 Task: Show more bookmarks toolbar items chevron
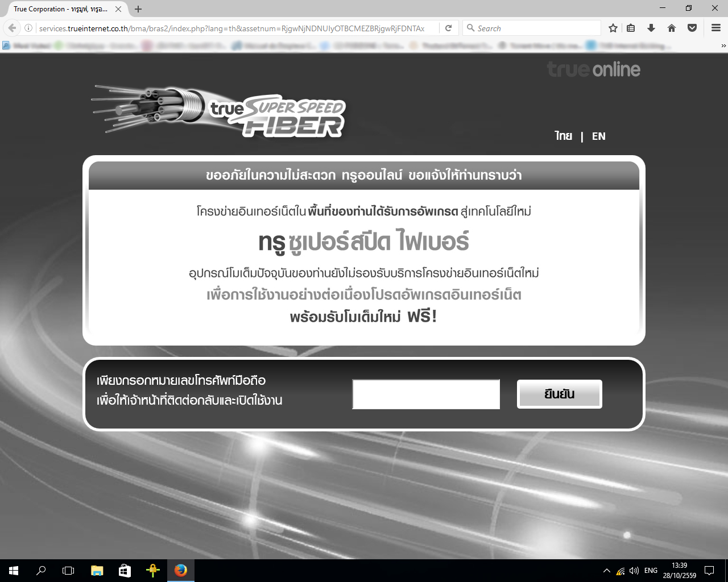point(723,46)
